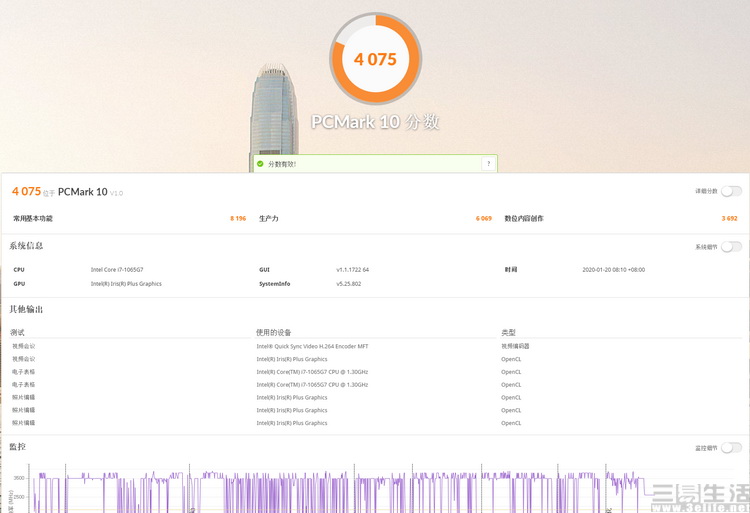The width and height of the screenshot is (750, 513).
Task: Click the 测试 column header
Action: click(x=17, y=333)
